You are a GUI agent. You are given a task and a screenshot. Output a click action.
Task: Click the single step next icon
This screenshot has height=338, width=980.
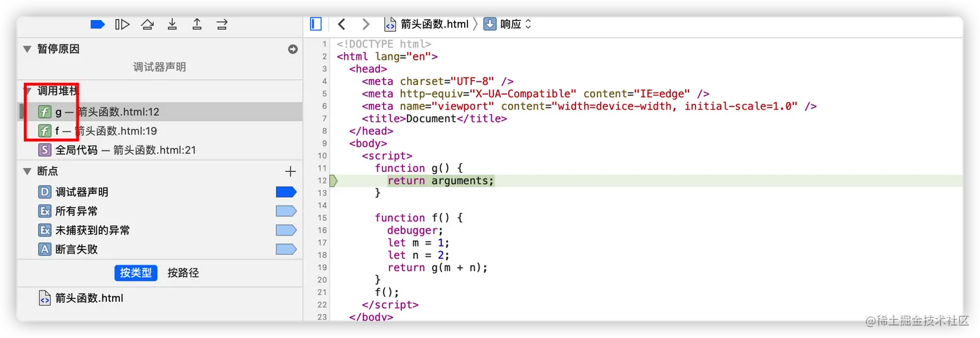tap(222, 25)
